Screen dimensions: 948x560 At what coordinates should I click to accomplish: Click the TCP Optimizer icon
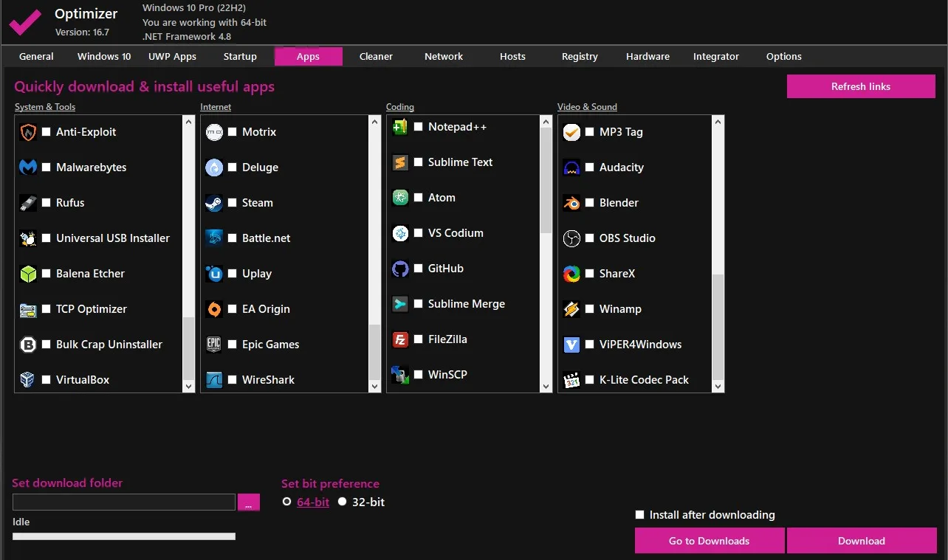[x=28, y=309]
